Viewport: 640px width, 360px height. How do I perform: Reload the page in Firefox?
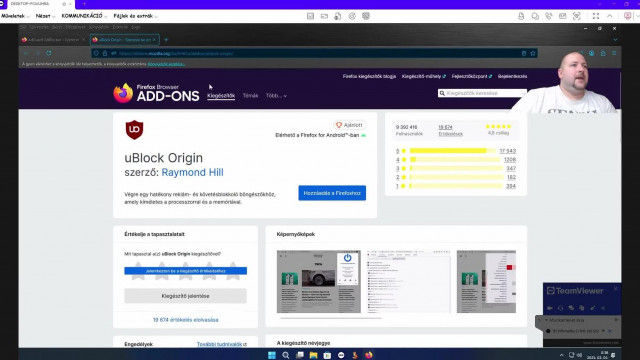click(x=49, y=53)
